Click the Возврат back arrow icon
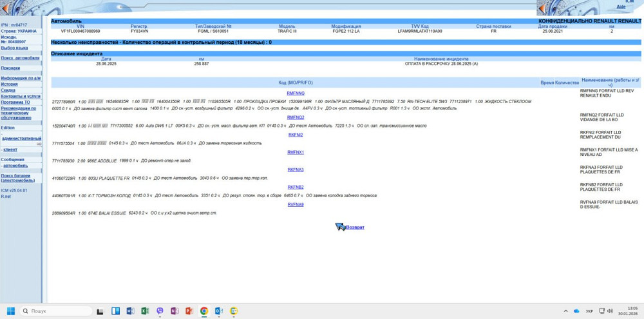 339,227
